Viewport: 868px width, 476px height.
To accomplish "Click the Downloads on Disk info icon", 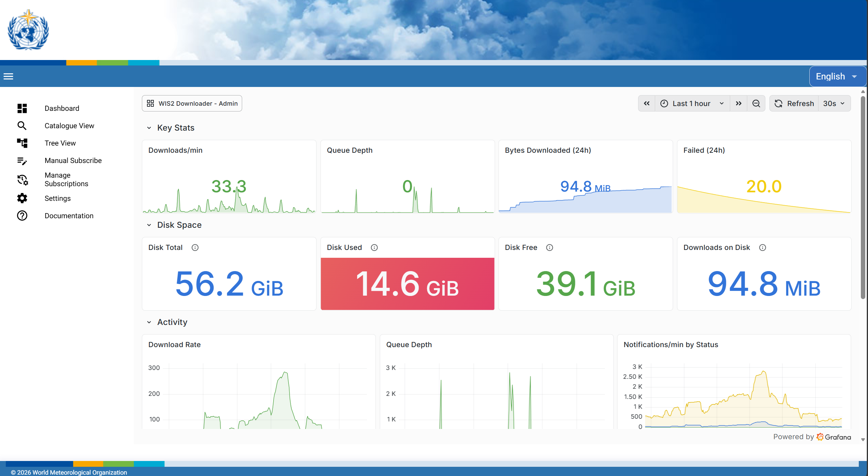I will (763, 248).
